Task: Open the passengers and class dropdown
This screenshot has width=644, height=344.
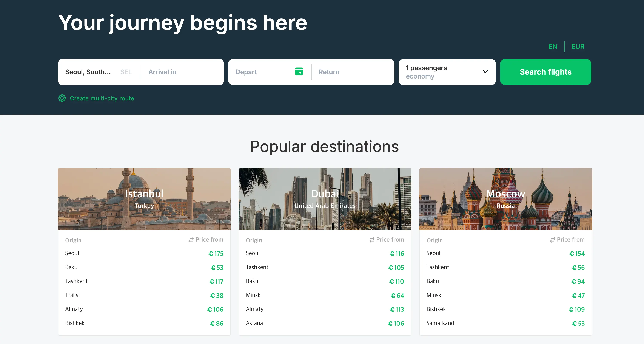Action: (x=447, y=72)
